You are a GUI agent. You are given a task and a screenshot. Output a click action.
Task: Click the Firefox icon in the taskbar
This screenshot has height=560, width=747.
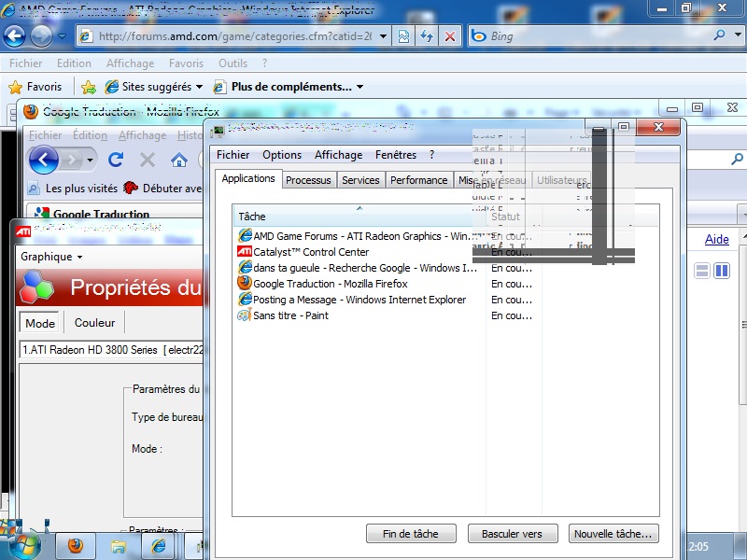tap(76, 546)
